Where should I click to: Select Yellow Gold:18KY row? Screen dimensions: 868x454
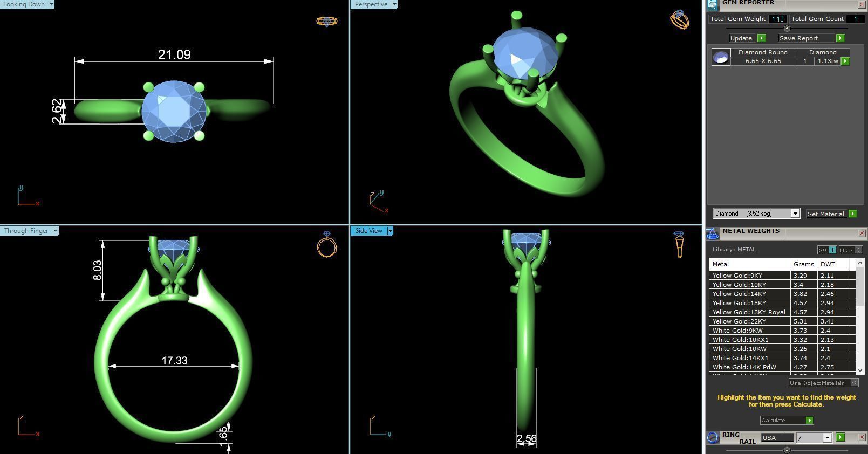(782, 303)
